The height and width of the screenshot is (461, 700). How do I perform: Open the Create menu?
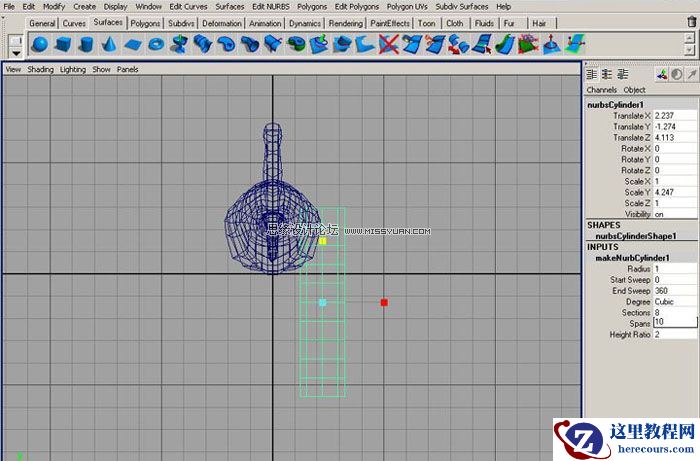(84, 6)
